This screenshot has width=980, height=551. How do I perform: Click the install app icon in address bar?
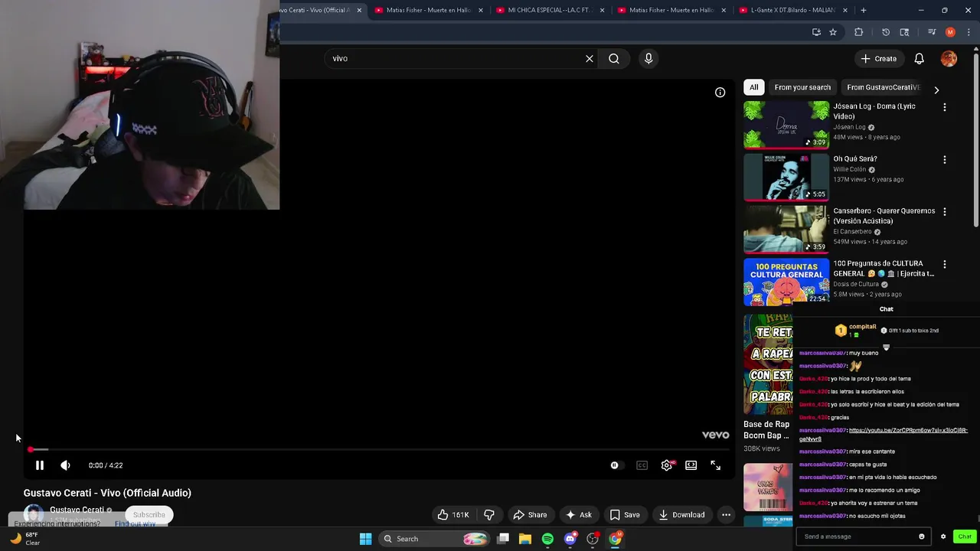click(x=816, y=32)
